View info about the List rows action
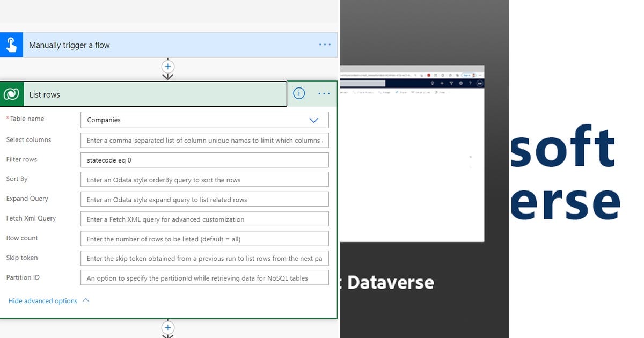Viewport: 644px width, 338px height. coord(299,93)
